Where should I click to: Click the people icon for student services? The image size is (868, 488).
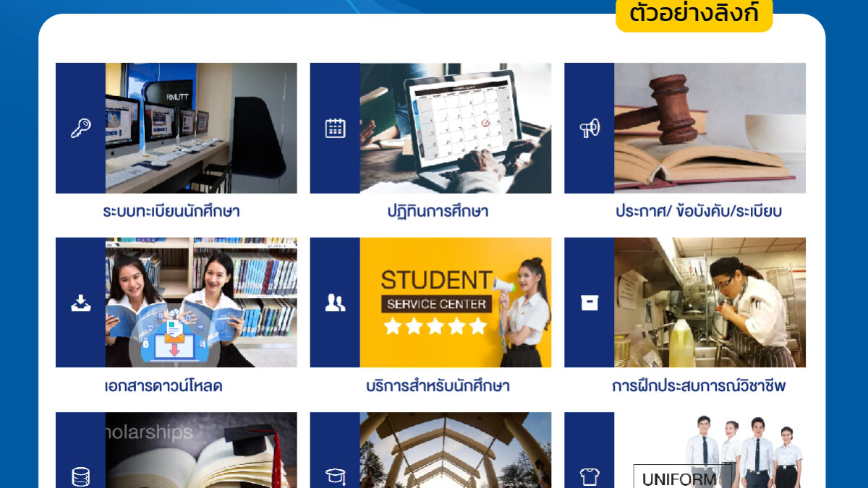click(x=335, y=303)
